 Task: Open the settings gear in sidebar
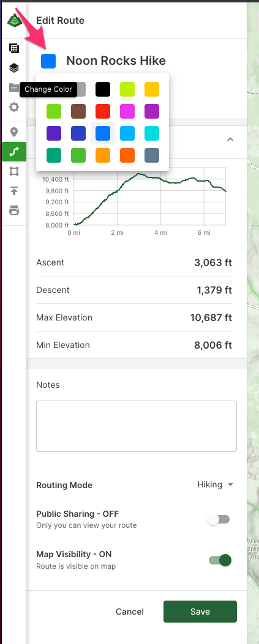(x=14, y=107)
